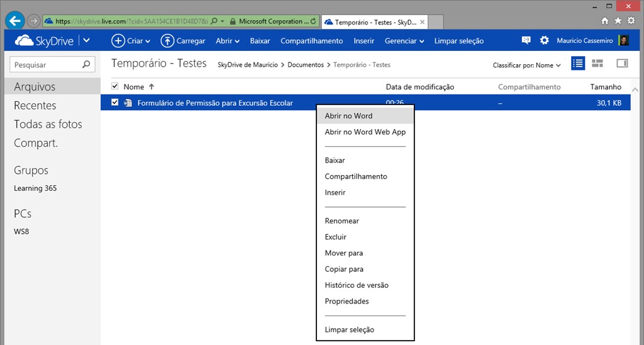Select Histórico de versão menu entry
The image size is (644, 345).
(356, 285)
